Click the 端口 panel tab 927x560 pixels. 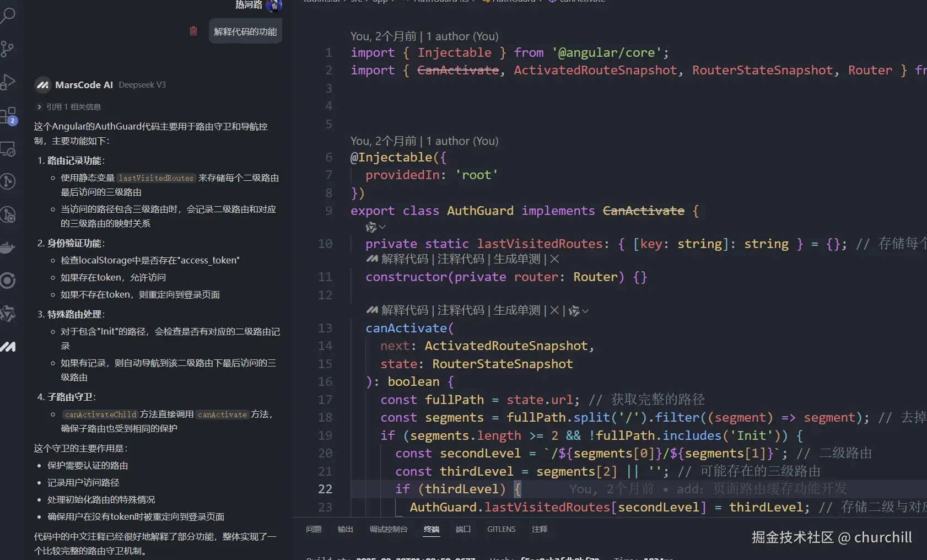pos(463,529)
